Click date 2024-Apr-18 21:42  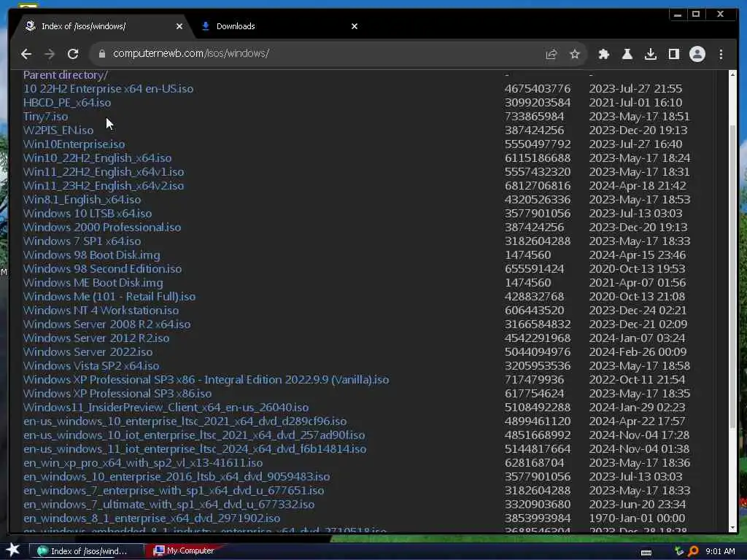click(x=638, y=185)
